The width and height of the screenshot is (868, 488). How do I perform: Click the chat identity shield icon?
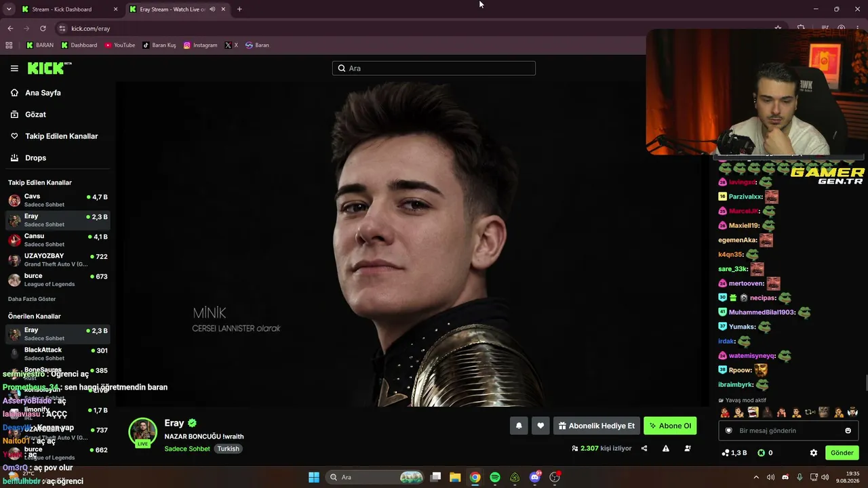coord(729,430)
